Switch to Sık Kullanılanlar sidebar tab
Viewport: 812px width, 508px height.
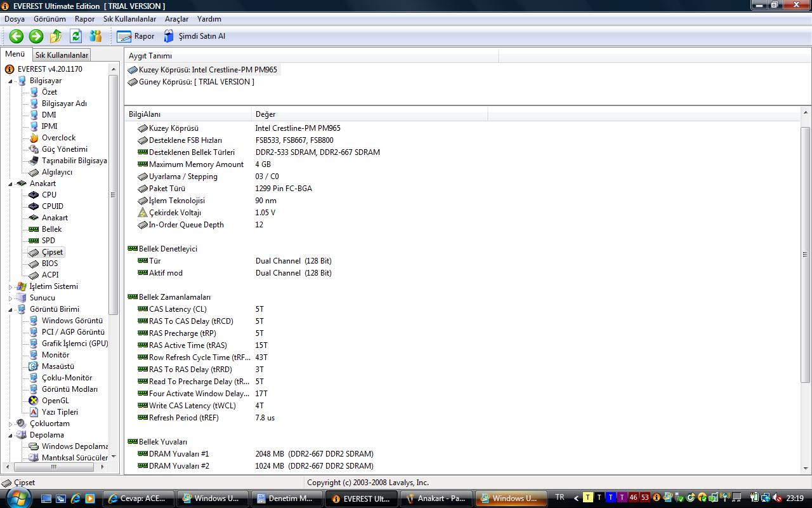(62, 55)
